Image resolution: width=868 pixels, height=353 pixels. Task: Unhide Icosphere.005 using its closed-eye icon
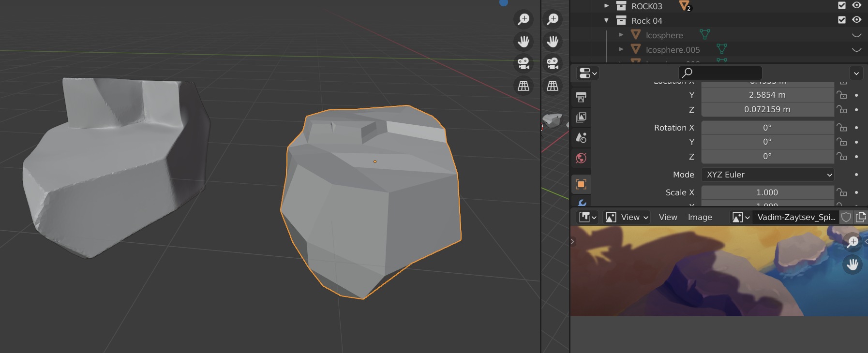point(857,49)
